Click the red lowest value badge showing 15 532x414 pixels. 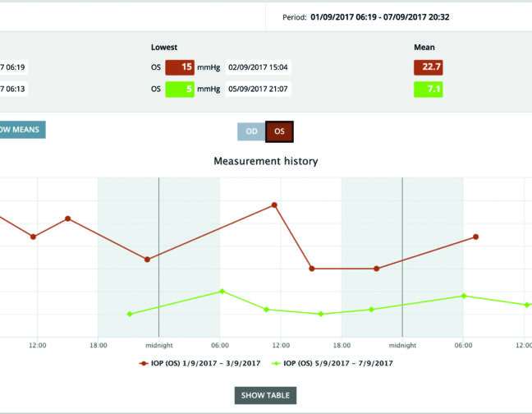179,68
